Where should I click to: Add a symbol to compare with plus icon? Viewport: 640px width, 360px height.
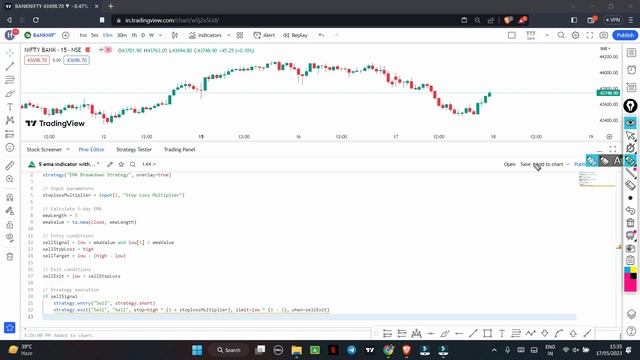66,36
